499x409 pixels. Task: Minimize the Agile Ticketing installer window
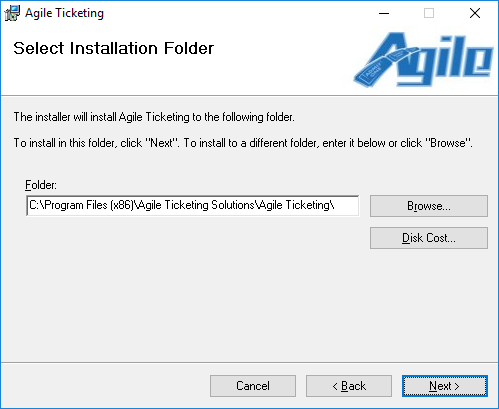coord(384,13)
